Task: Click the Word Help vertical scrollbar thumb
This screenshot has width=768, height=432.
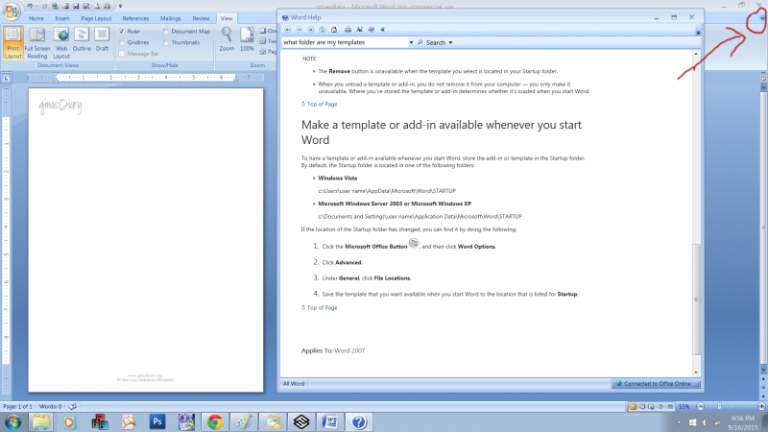Action: coord(696,299)
